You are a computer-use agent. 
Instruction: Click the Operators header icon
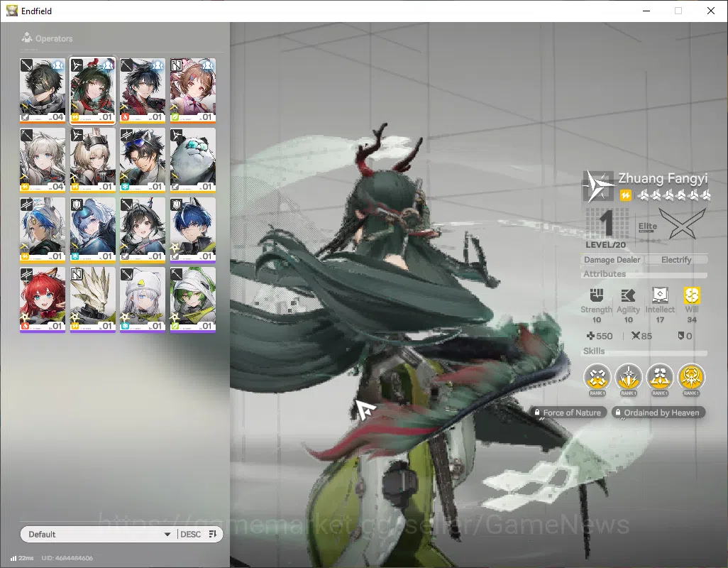pyautogui.click(x=27, y=38)
